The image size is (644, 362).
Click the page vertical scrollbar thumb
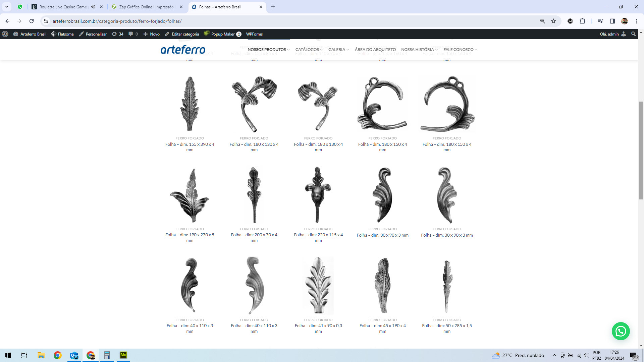click(x=641, y=151)
